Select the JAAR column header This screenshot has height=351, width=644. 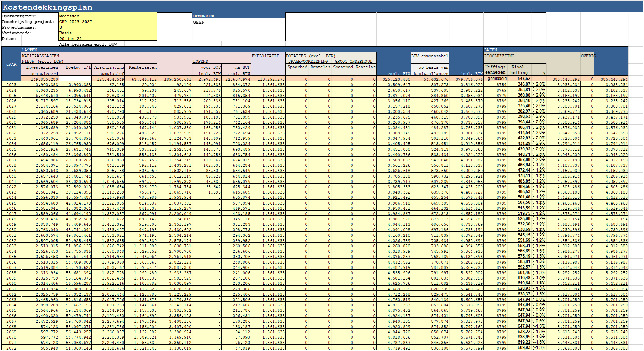(11, 64)
